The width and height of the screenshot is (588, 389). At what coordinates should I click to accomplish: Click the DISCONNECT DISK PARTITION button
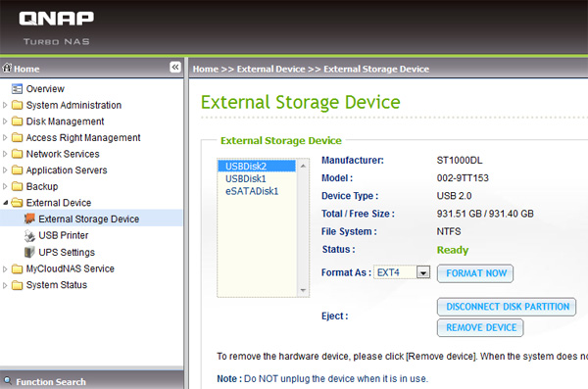click(507, 307)
